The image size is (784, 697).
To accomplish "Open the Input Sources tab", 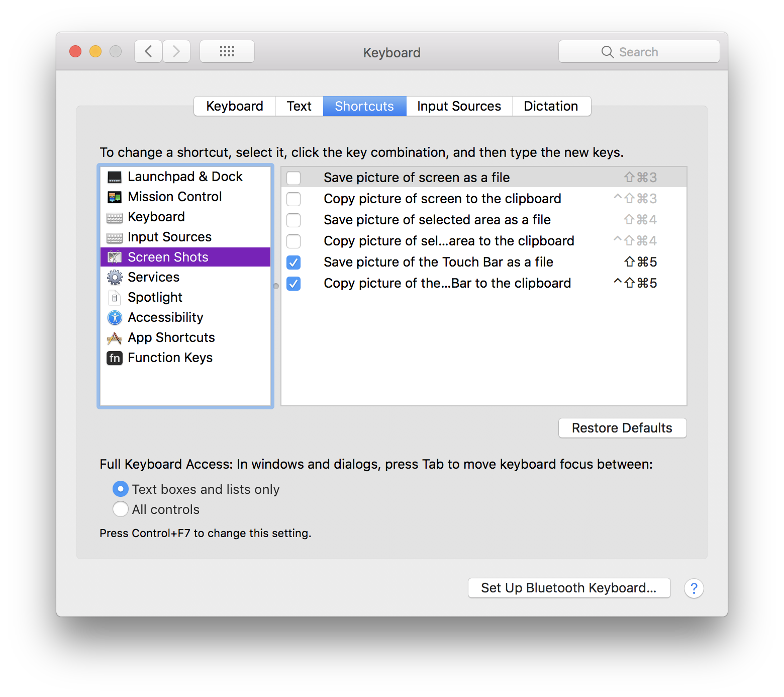I will coord(459,106).
